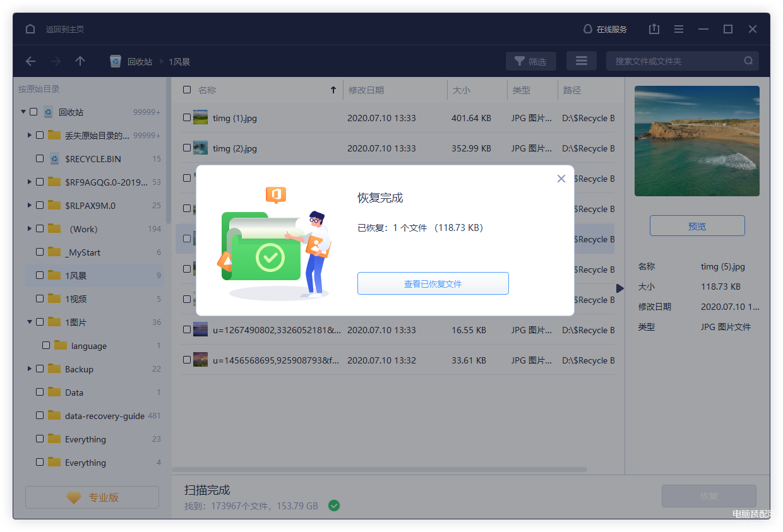Click the 恢复 recover button
Viewport: 783px width, 532px height.
coord(709,496)
